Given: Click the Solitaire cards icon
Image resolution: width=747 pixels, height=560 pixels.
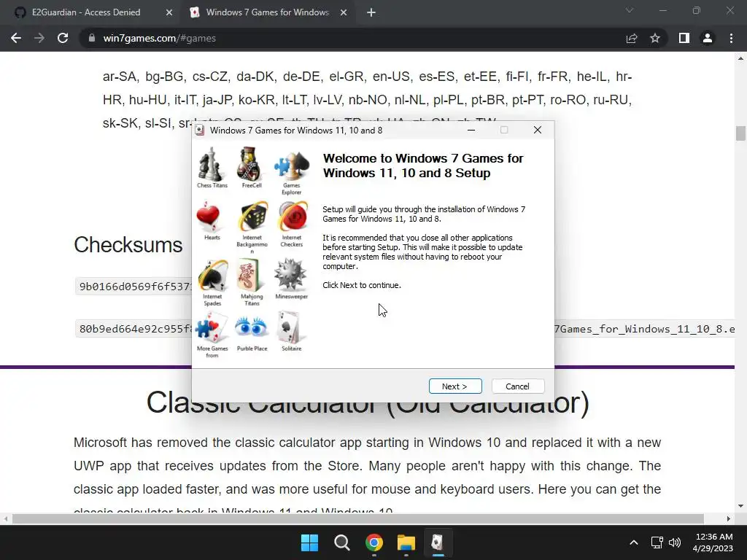Looking at the screenshot, I should [290, 327].
